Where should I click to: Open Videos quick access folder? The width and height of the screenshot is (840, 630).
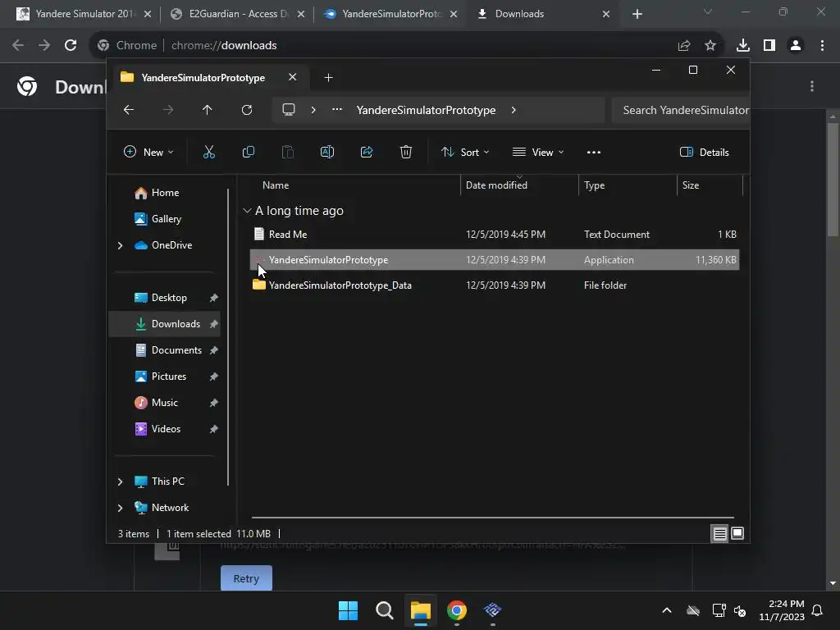[166, 429]
